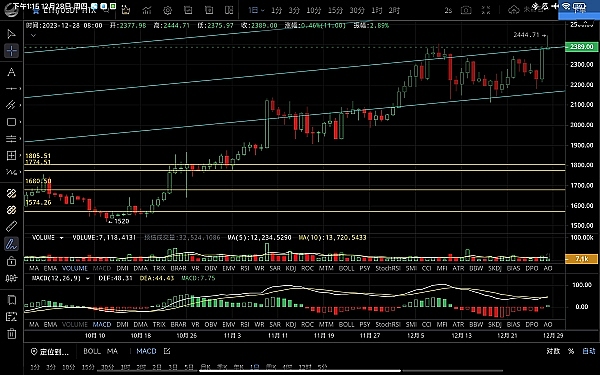The width and height of the screenshot is (600, 375).
Task: Activate the freehand brush drawing tool
Action: click(x=11, y=244)
